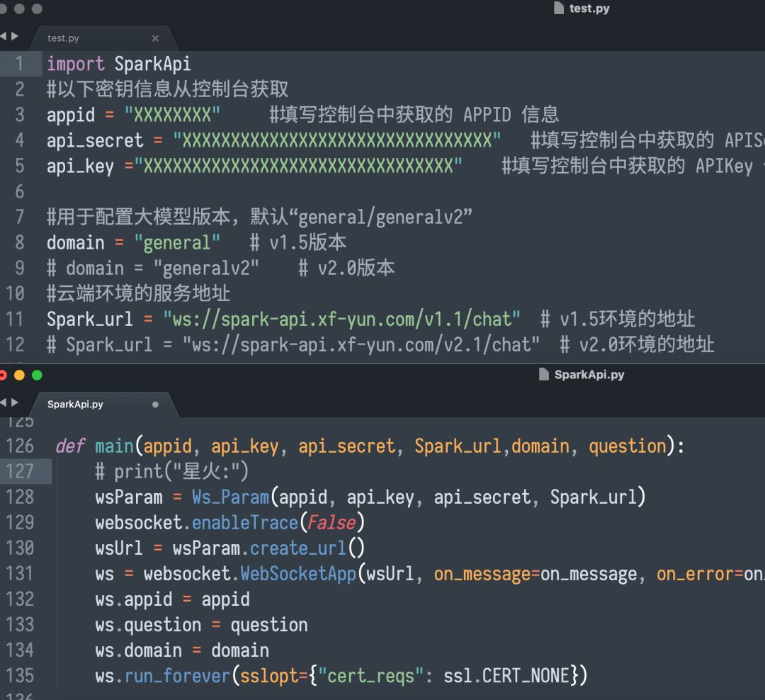Go to previous tab in SparkApi.py window
The image size is (765, 700).
click(x=4, y=402)
